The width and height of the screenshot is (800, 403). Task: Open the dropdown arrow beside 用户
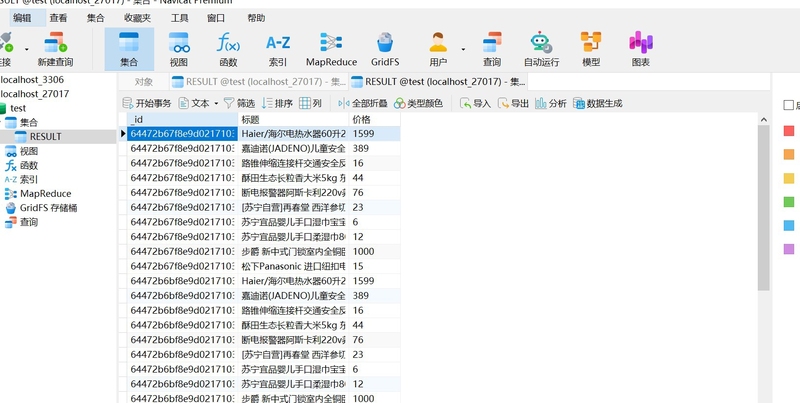(x=463, y=49)
